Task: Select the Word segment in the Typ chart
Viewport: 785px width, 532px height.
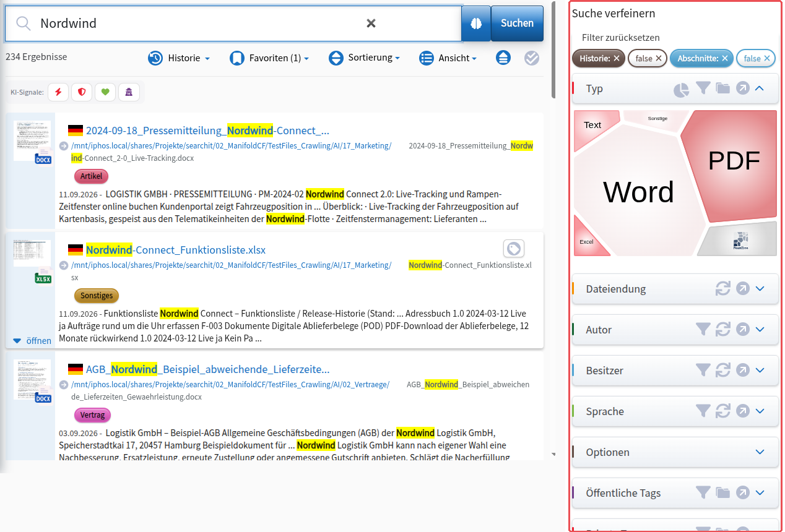Action: point(638,192)
